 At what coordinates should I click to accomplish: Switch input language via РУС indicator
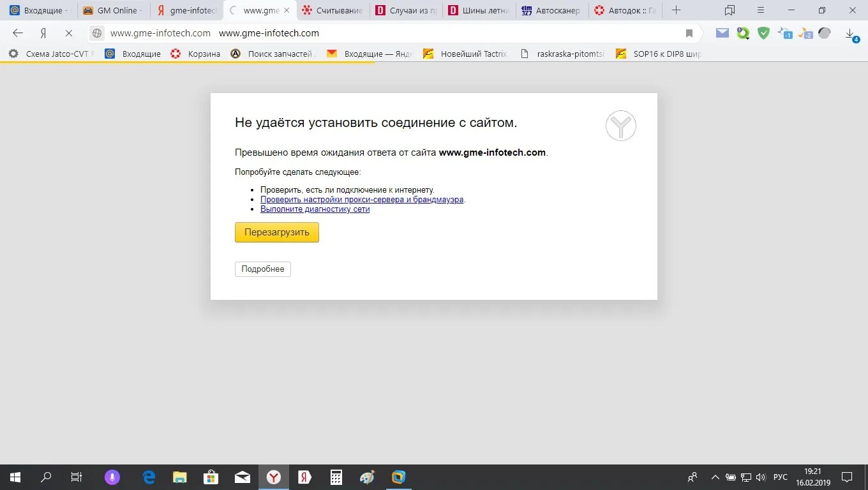[x=781, y=477]
